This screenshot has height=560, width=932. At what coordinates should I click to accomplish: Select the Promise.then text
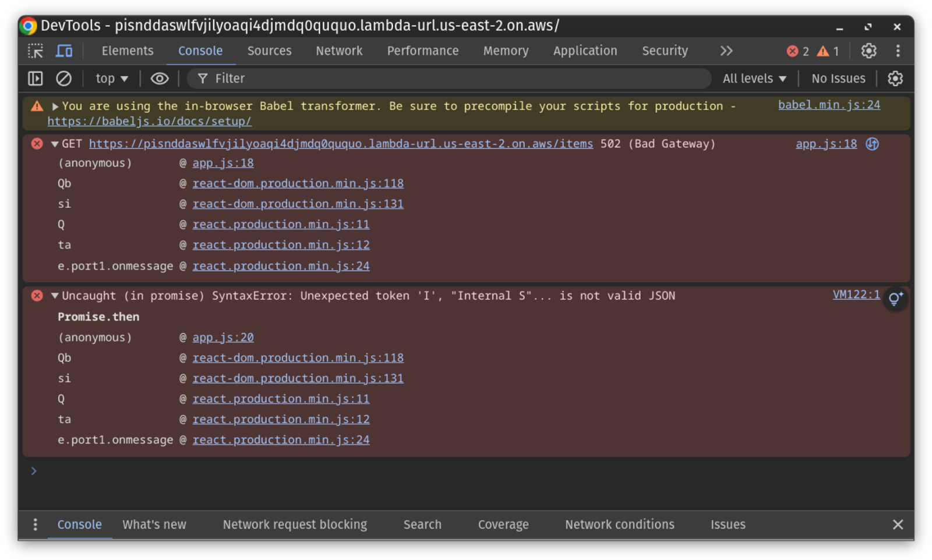98,317
